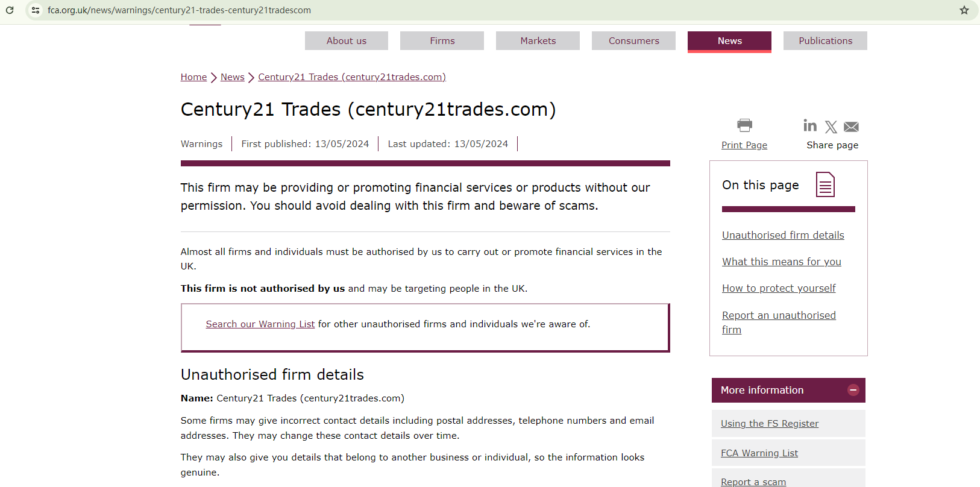Click the Search our Warning List link

tap(260, 324)
